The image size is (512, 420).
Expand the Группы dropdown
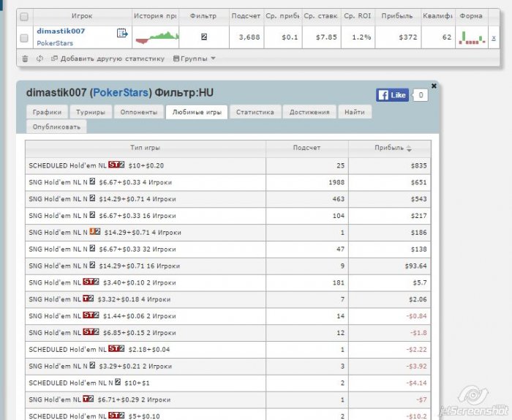coord(194,59)
